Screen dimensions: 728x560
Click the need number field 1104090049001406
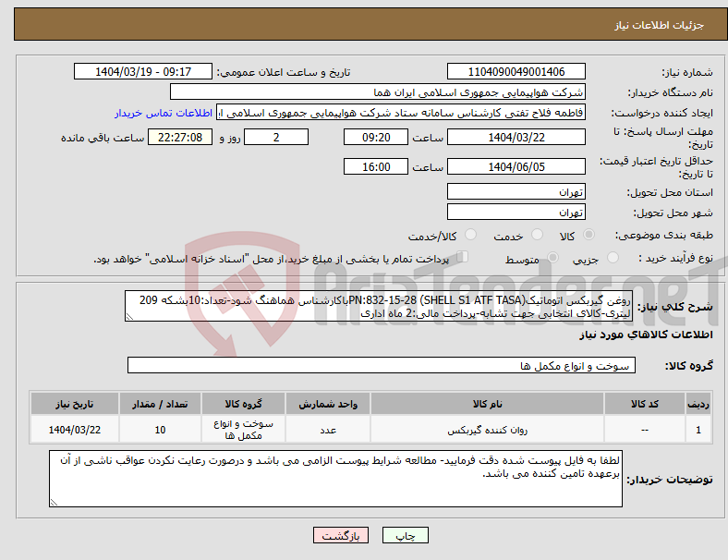(x=516, y=72)
